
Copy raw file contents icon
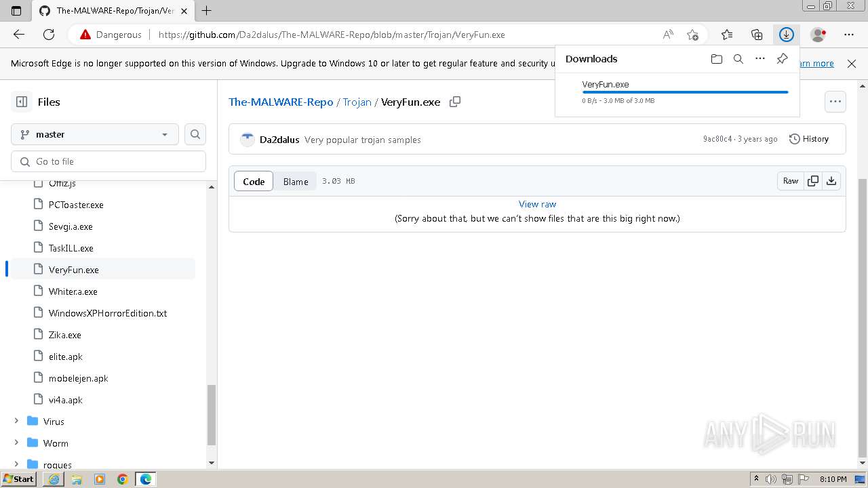tap(812, 181)
